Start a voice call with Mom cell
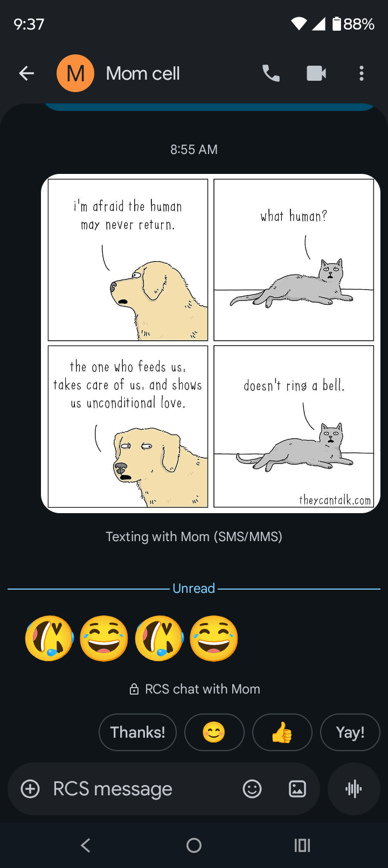Viewport: 388px width, 868px height. (x=271, y=73)
